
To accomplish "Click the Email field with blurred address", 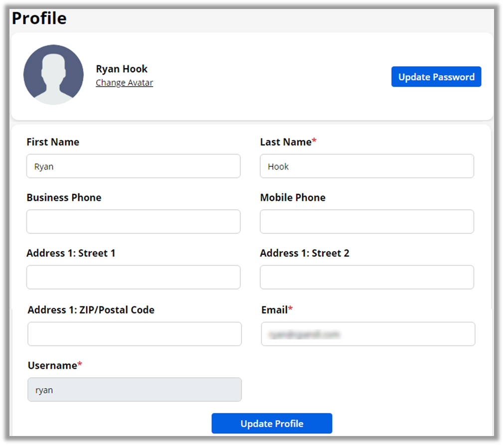I will pos(368,334).
